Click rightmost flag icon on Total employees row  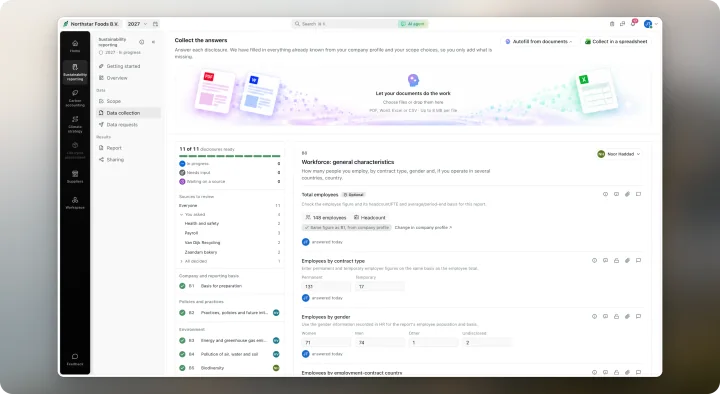click(638, 194)
